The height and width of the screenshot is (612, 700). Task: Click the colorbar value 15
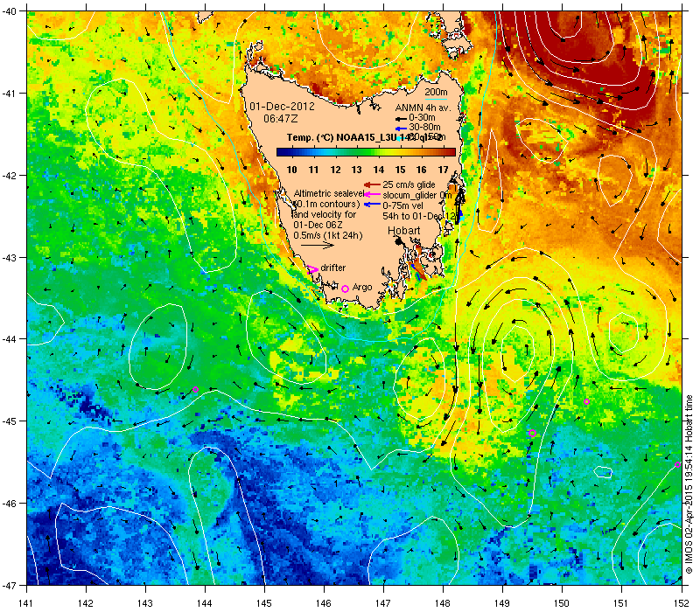point(401,170)
